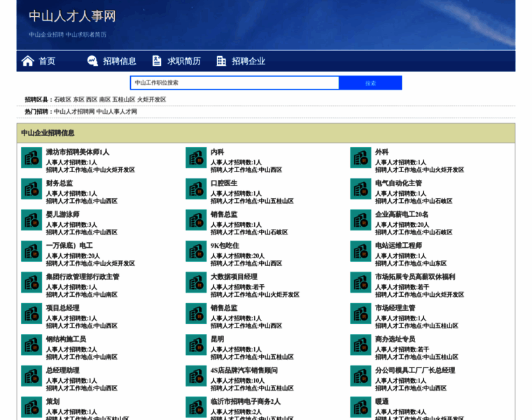The image size is (532, 420).
Task: Open the 财务总监 job posting
Action: pyautogui.click(x=59, y=183)
